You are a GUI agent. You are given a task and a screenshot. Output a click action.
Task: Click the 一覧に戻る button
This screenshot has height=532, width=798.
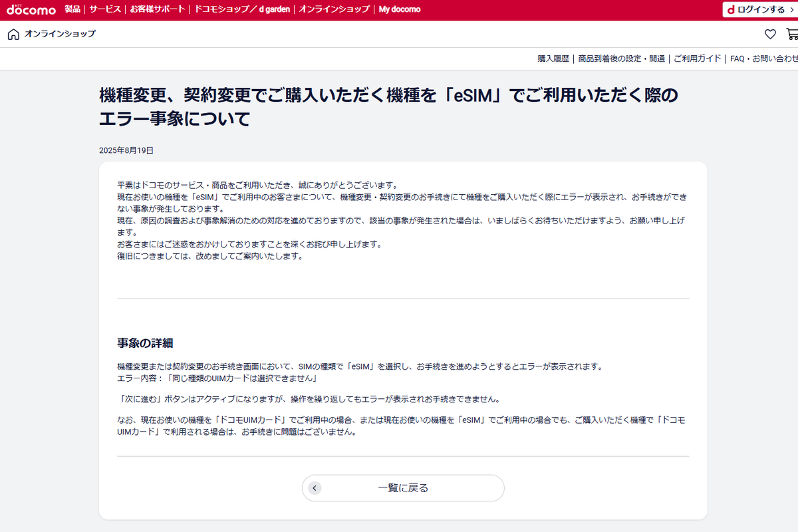[x=403, y=488]
